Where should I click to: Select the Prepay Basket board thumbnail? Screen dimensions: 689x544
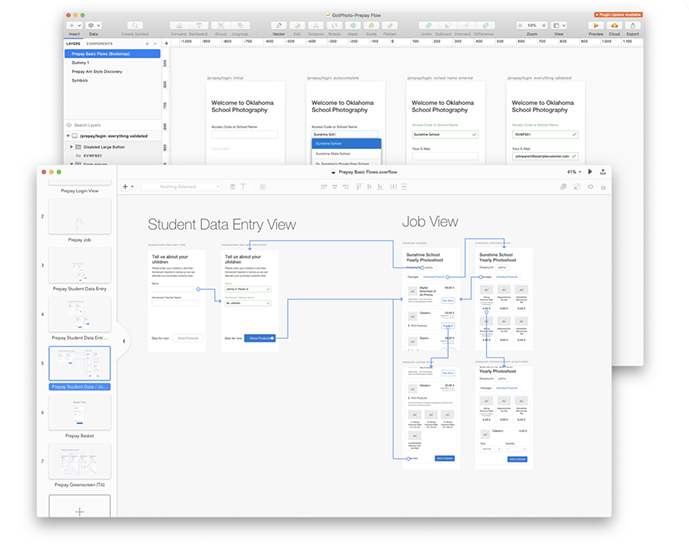[x=80, y=413]
